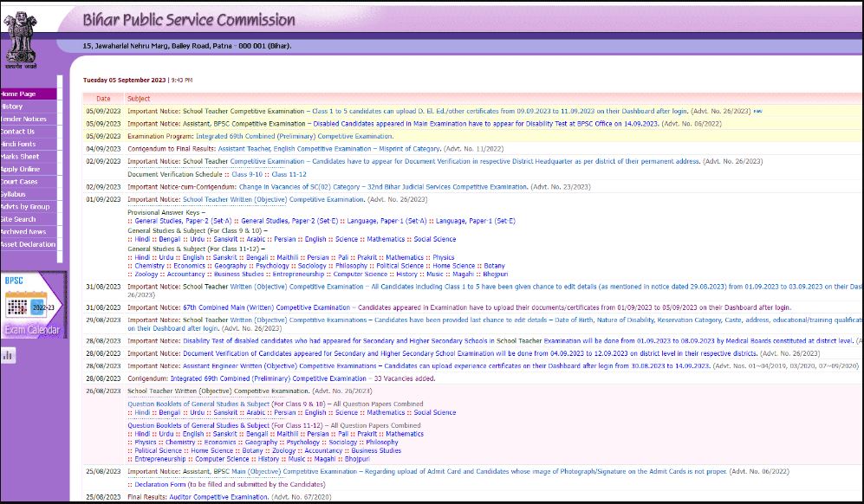Open the Asset Declaration menu item
Image resolution: width=864 pixels, height=504 pixels.
pos(28,244)
